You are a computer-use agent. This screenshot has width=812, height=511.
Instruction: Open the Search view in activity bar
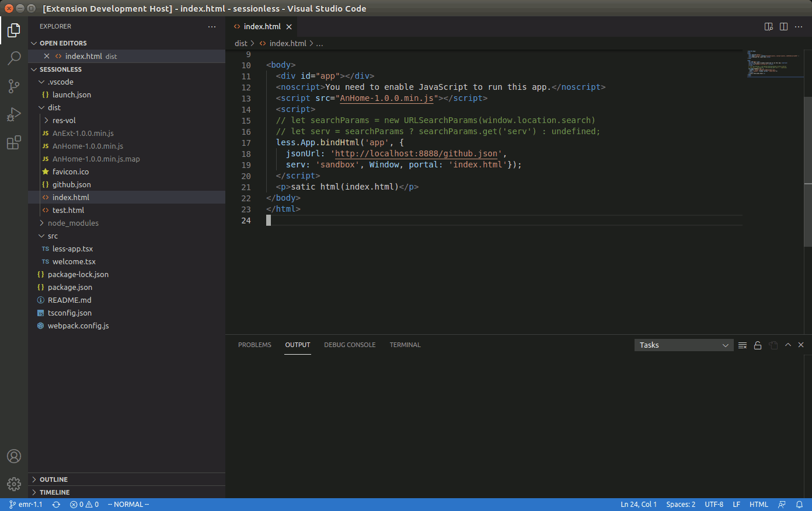[x=14, y=58]
